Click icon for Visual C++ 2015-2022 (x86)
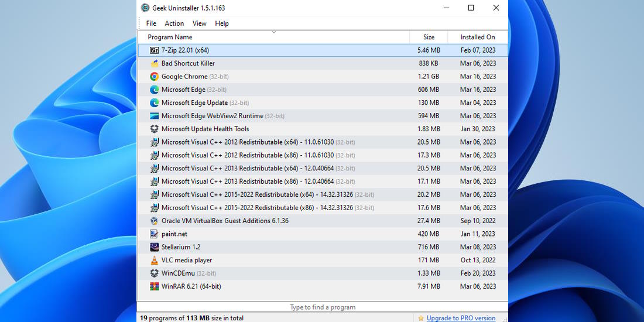The width and height of the screenshot is (644, 322). (155, 208)
